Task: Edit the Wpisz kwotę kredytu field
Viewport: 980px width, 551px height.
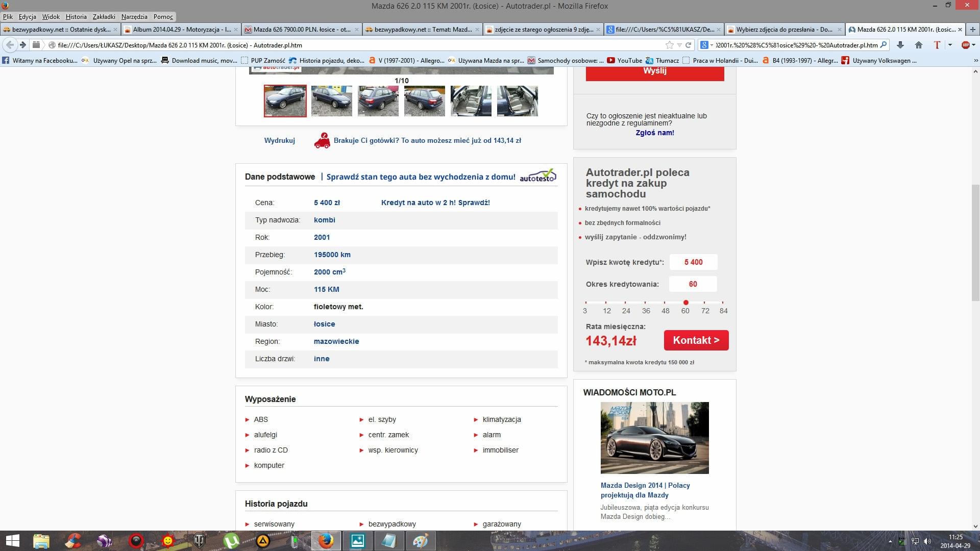Action: pos(693,262)
